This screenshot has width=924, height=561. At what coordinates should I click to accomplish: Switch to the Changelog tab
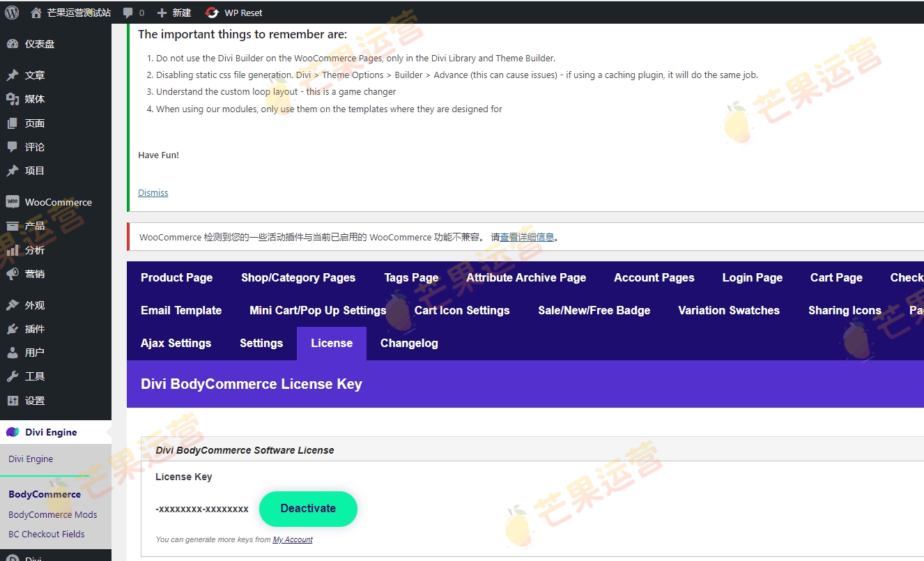pyautogui.click(x=408, y=343)
